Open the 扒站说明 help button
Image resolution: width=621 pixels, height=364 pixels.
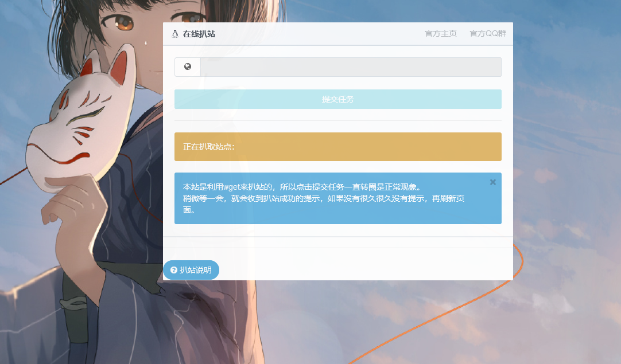pyautogui.click(x=191, y=270)
